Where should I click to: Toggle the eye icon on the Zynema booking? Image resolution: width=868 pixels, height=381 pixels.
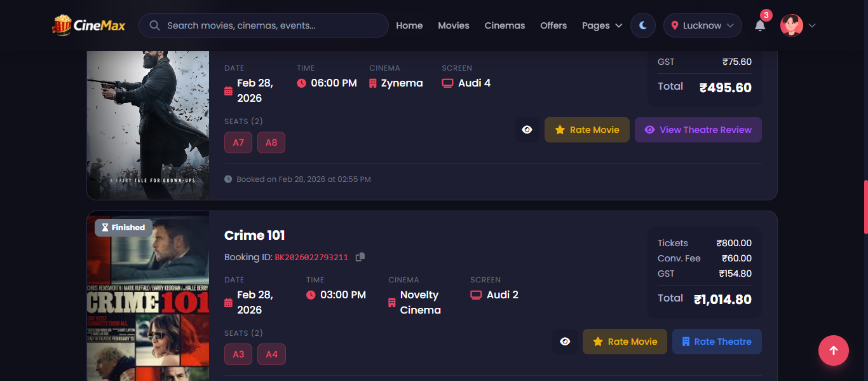(527, 129)
